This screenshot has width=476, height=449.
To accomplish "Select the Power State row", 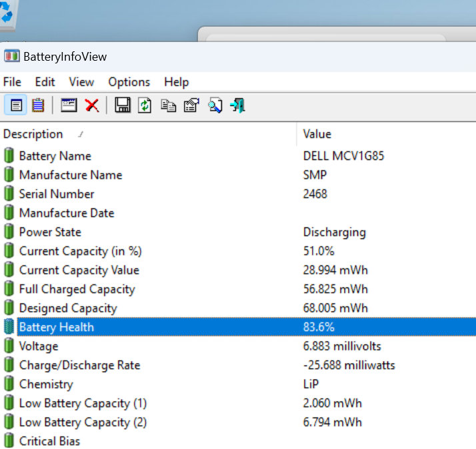I will click(238, 232).
